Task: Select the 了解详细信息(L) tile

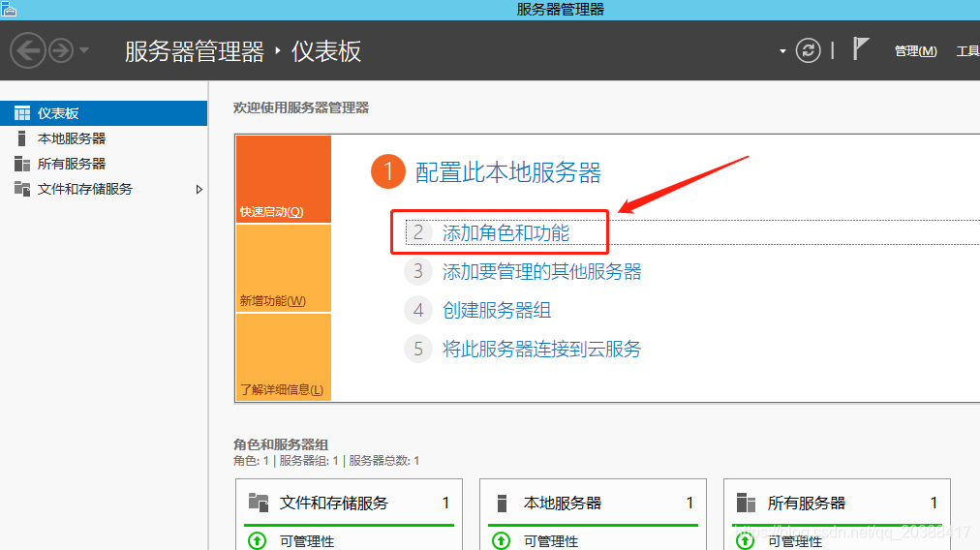Action: click(x=284, y=357)
